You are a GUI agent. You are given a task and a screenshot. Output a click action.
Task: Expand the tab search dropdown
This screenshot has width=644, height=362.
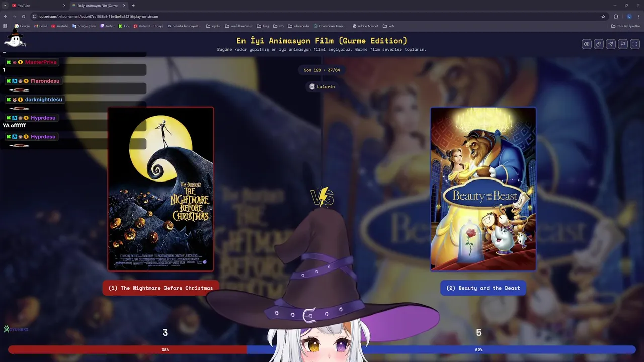coord(5,5)
